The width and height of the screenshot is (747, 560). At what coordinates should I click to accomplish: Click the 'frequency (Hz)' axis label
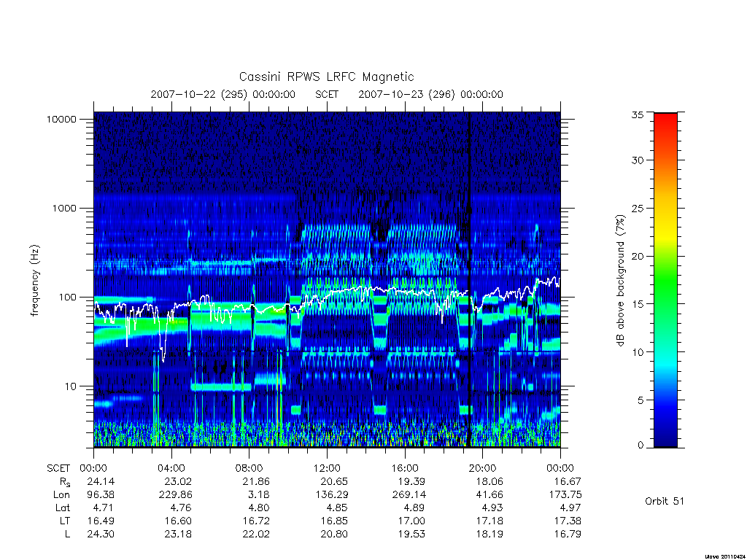[x=34, y=281]
